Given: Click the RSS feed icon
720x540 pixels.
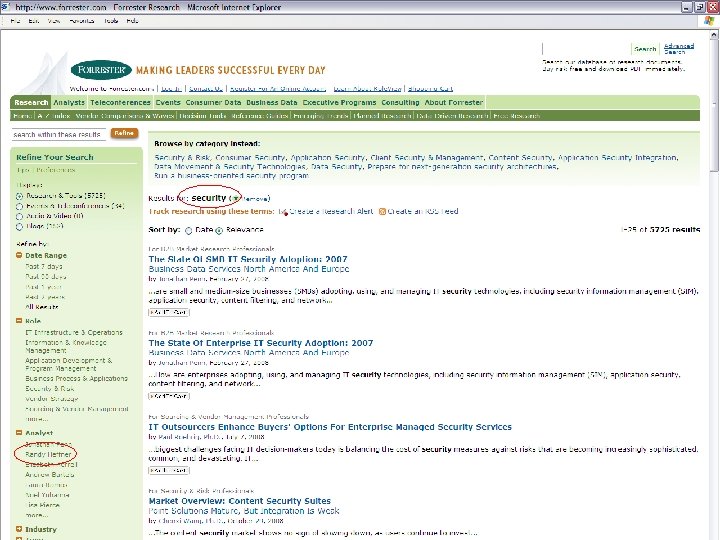Looking at the screenshot, I should click(x=382, y=211).
